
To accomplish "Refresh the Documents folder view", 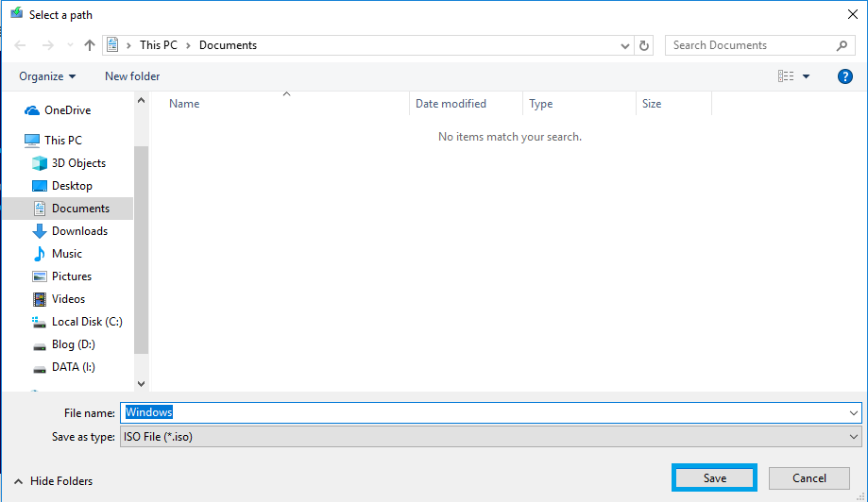I will [644, 46].
